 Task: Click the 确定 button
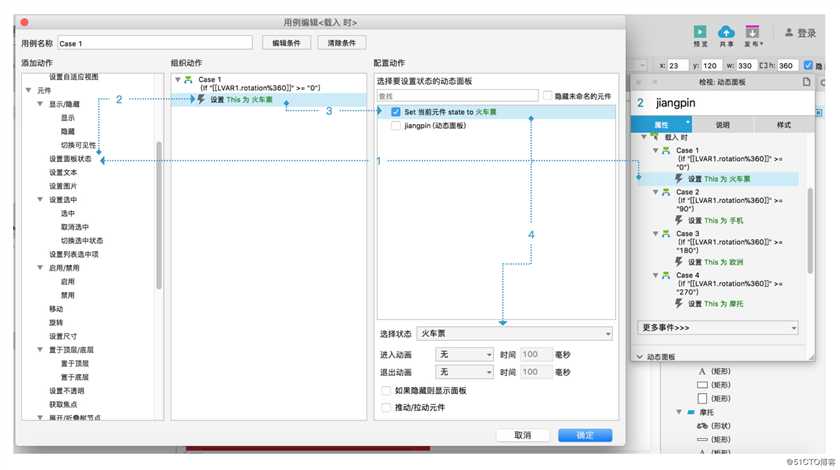[585, 435]
